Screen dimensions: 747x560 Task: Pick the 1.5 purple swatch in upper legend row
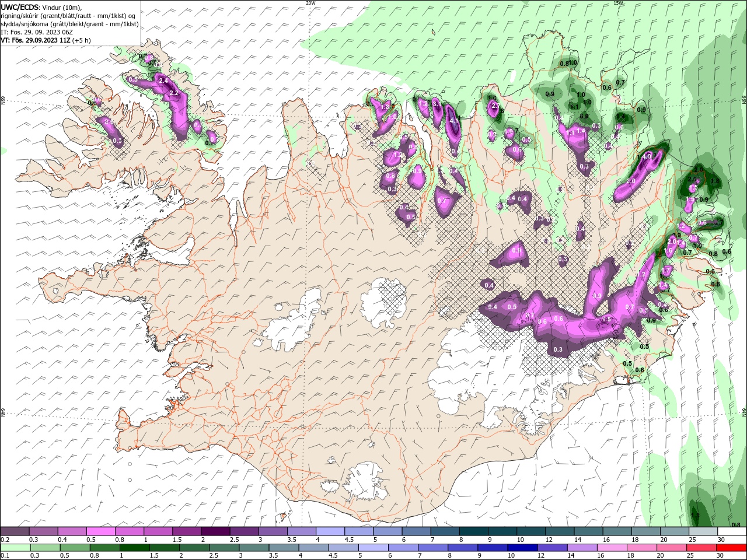187,531
